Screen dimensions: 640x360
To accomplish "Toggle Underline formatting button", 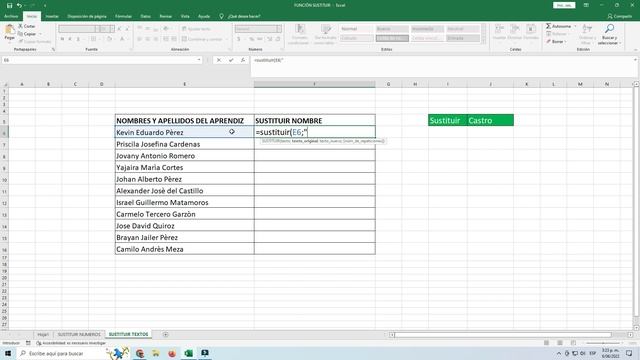I will tap(78, 39).
